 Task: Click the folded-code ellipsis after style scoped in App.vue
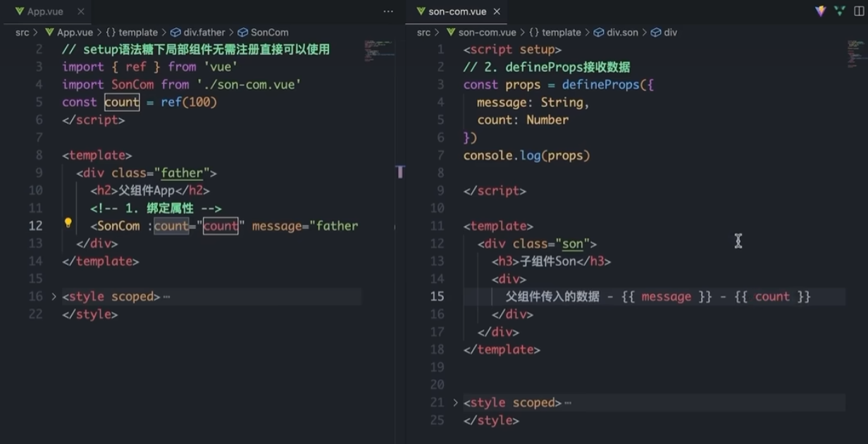[167, 297]
